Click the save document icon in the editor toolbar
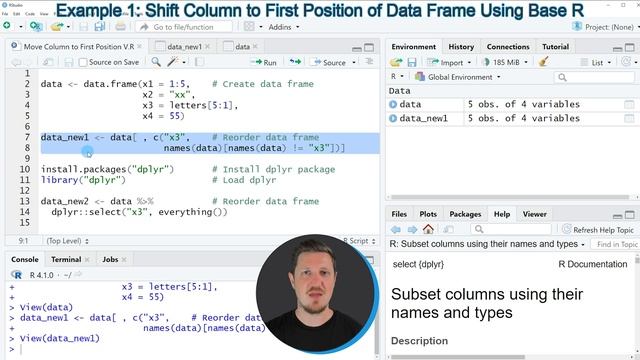 (69, 62)
